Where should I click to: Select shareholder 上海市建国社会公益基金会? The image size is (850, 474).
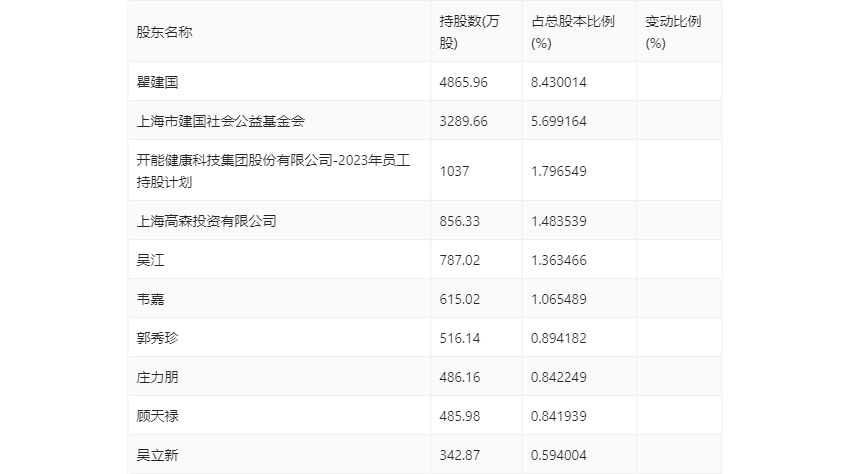(221, 121)
